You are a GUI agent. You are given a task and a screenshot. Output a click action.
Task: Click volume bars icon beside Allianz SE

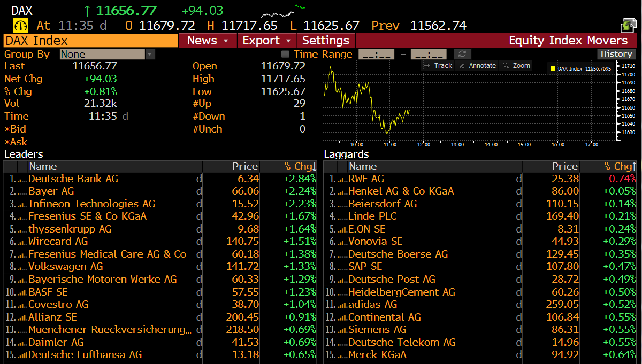(22, 317)
